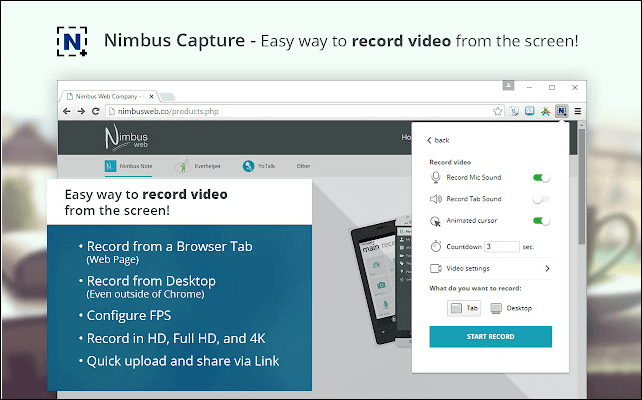Turn off the Animated cursor toggle
The image size is (642, 400).
coord(541,221)
